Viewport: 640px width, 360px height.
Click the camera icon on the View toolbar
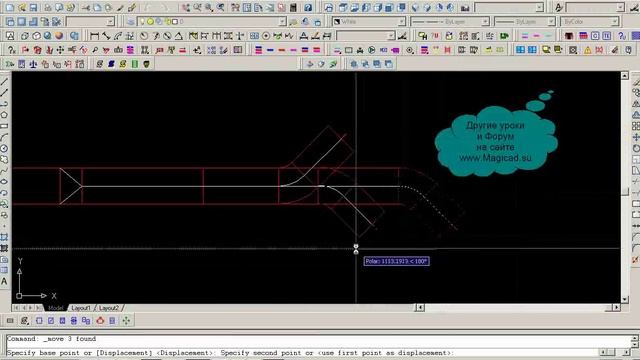(x=465, y=7)
